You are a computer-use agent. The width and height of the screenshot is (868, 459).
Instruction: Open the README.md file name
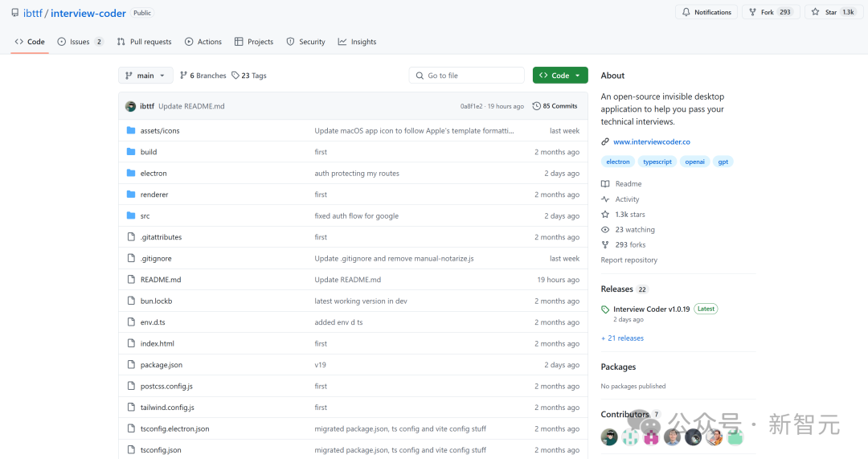click(x=161, y=280)
